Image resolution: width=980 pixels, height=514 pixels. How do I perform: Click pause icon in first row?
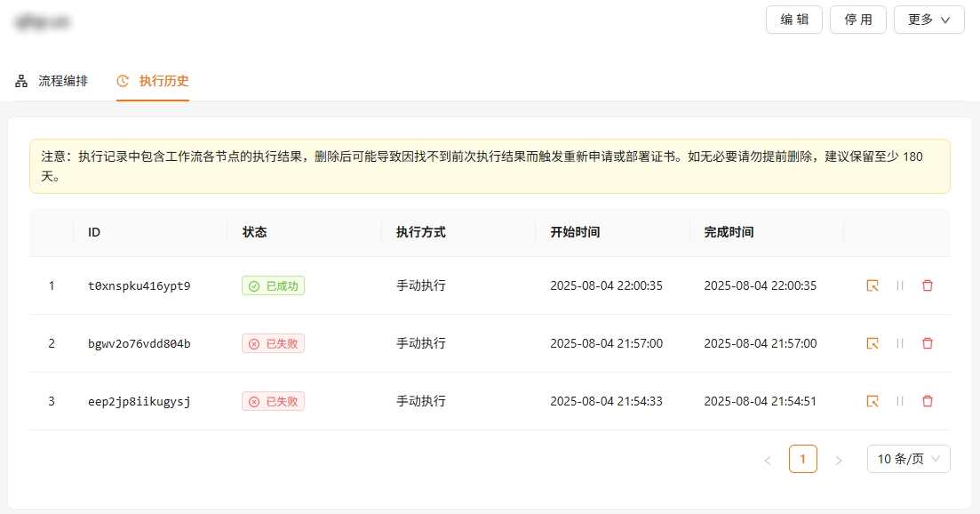tap(900, 285)
